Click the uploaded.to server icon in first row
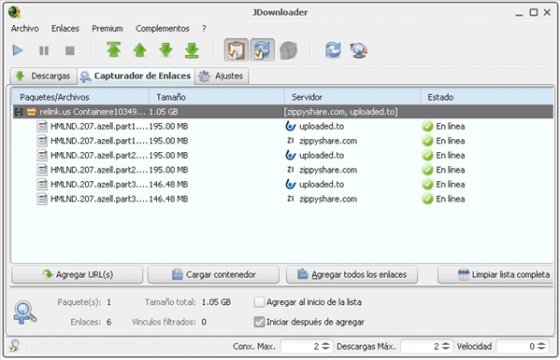 pyautogui.click(x=291, y=126)
